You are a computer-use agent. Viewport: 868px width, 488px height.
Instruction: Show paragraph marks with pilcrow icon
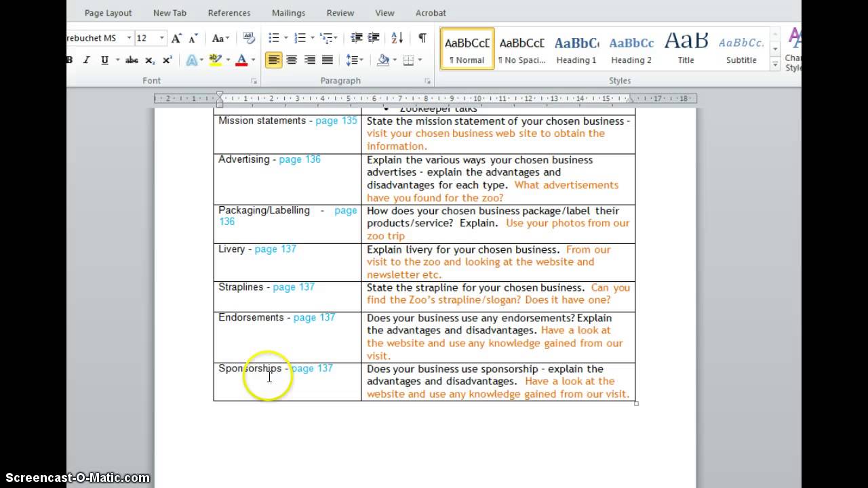pos(422,38)
